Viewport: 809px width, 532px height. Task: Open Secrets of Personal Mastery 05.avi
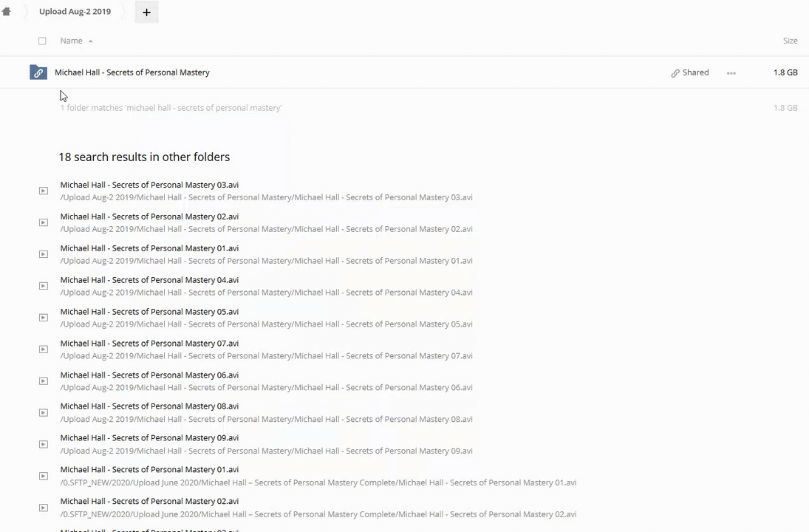point(149,312)
